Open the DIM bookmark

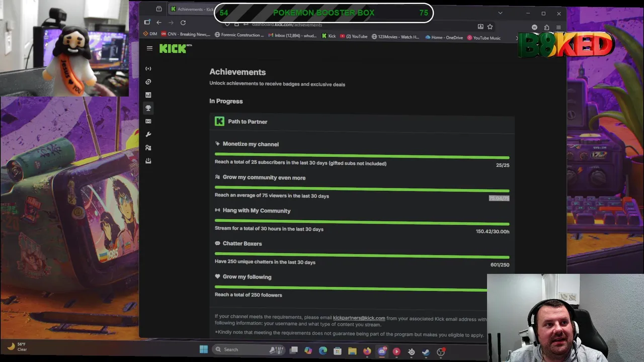[150, 34]
